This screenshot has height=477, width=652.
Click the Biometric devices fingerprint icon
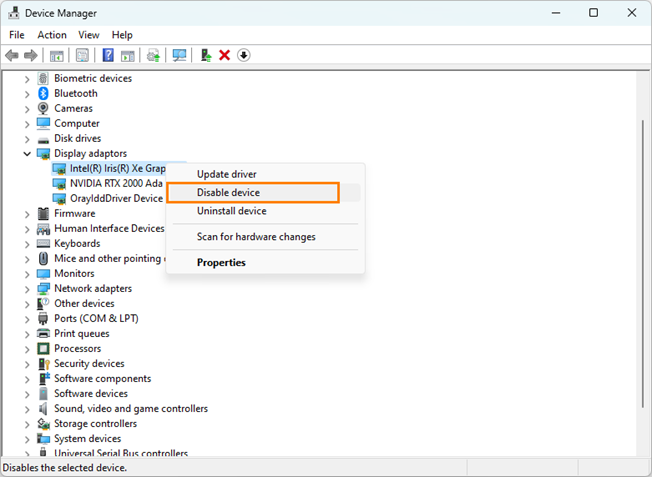[43, 79]
